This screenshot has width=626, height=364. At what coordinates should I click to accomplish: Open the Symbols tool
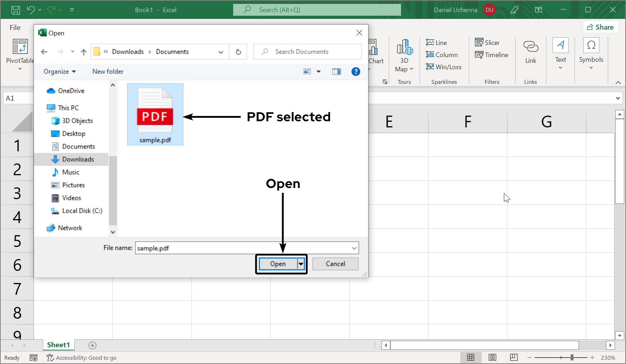[591, 54]
